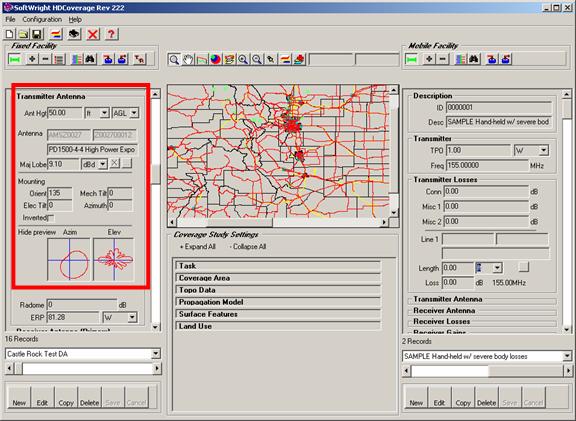576x421 pixels.
Task: Select the magnifier zoom tool above the map
Action: click(174, 59)
